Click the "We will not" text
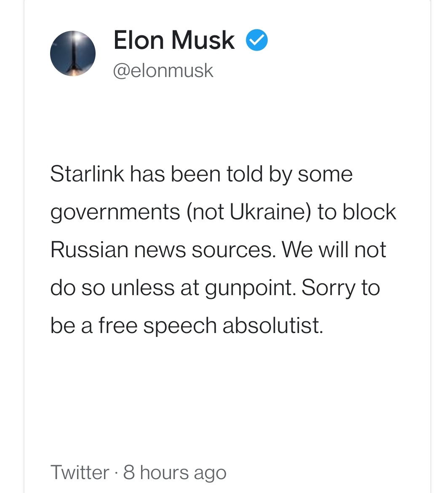Viewport: 448px width, 493px height. 334,250
